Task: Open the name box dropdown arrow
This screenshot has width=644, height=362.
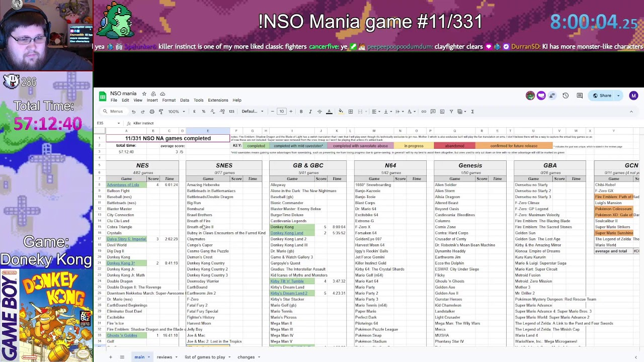Action: (x=119, y=123)
